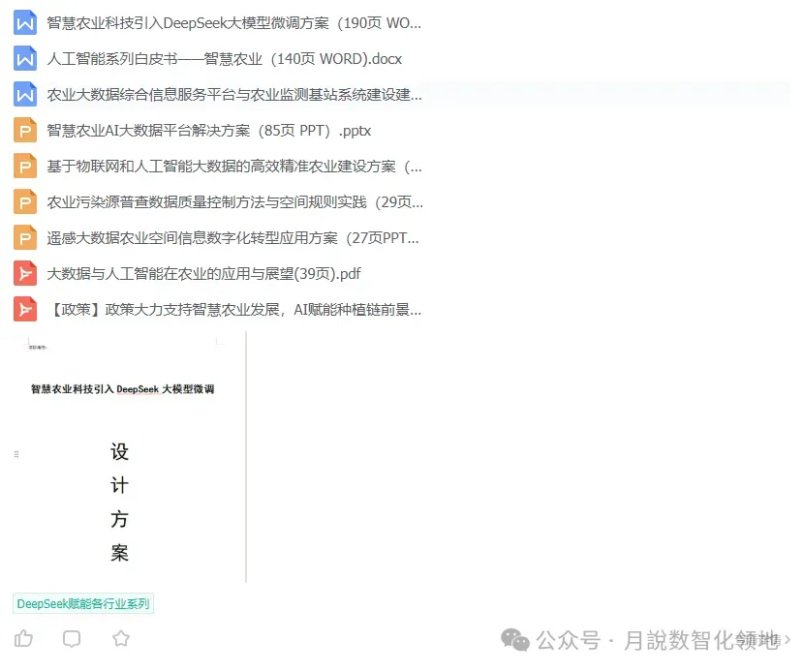
Task: Click Word icon for 人工智能系列白皮书 file
Action: coord(24,58)
